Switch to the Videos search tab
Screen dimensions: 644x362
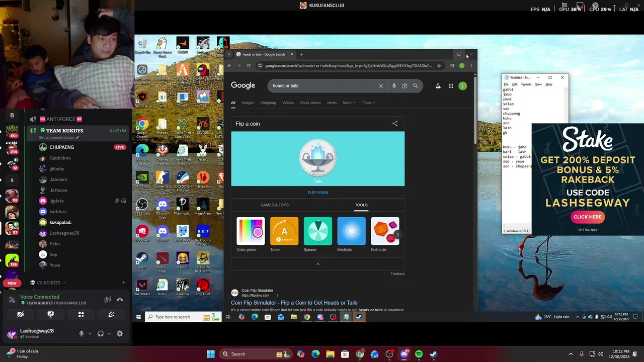288,103
